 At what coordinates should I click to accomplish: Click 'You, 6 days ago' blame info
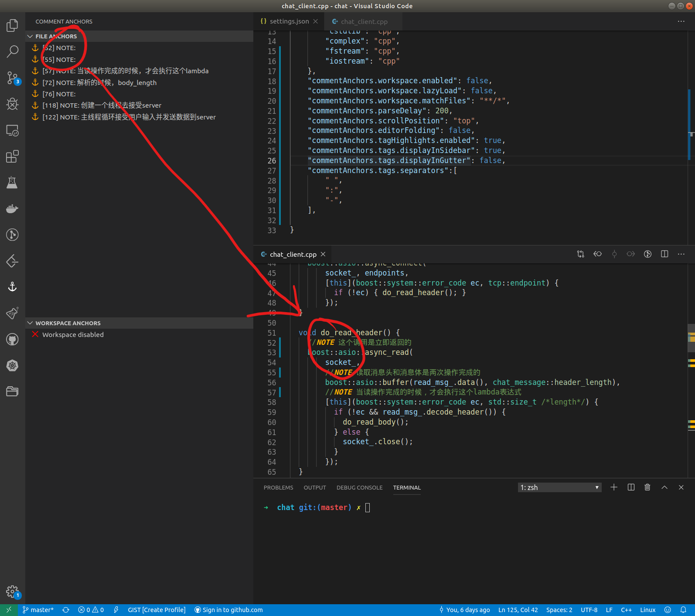pos(464,610)
